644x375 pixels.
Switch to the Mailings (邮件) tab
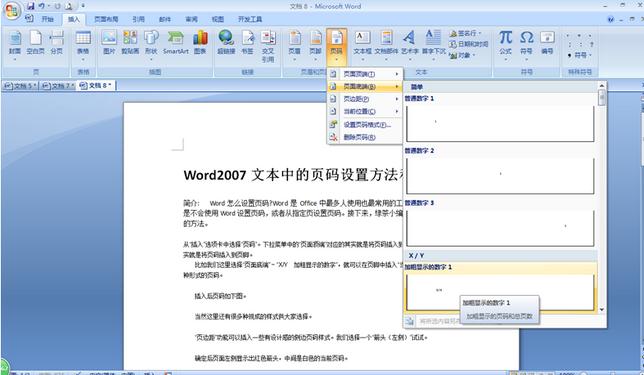(165, 19)
